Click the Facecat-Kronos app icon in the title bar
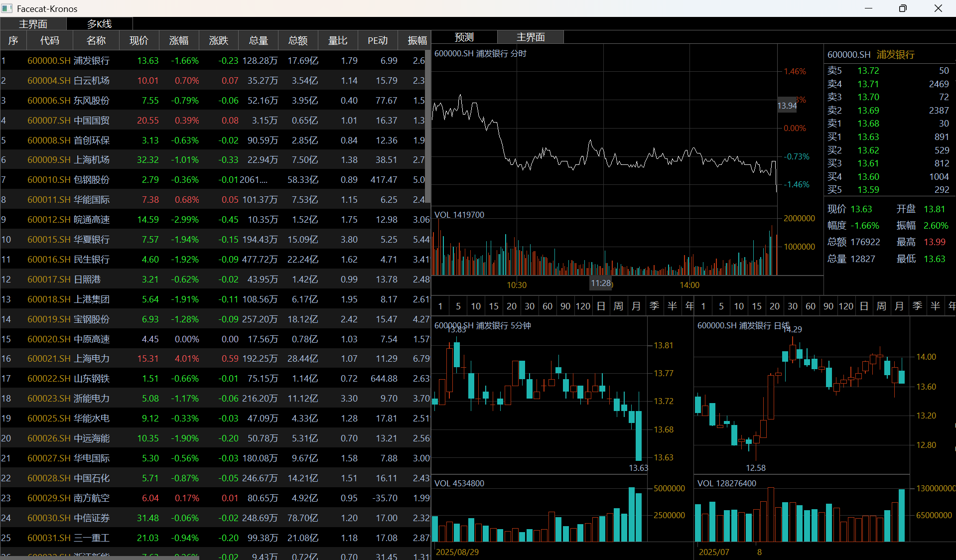 click(x=7, y=8)
